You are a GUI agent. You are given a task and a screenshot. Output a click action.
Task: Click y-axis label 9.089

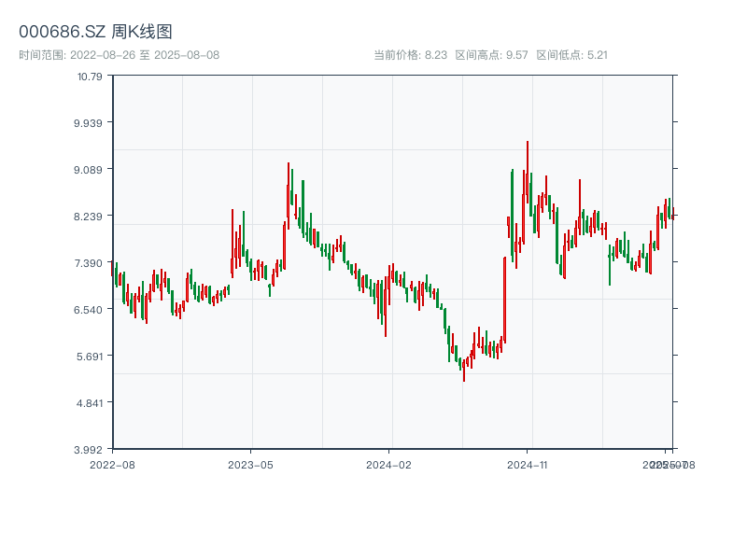click(x=88, y=170)
